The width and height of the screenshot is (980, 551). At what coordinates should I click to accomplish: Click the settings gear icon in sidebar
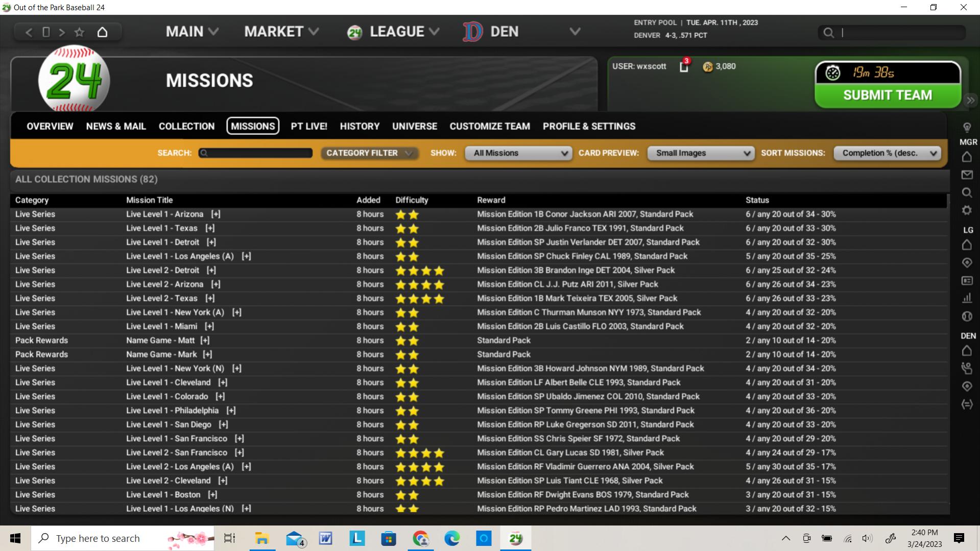[x=967, y=210]
